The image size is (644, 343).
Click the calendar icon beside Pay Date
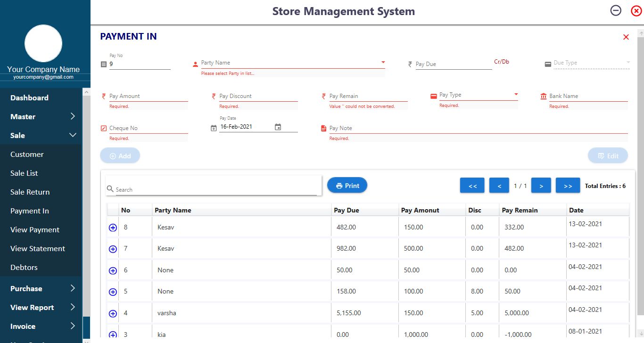[278, 127]
